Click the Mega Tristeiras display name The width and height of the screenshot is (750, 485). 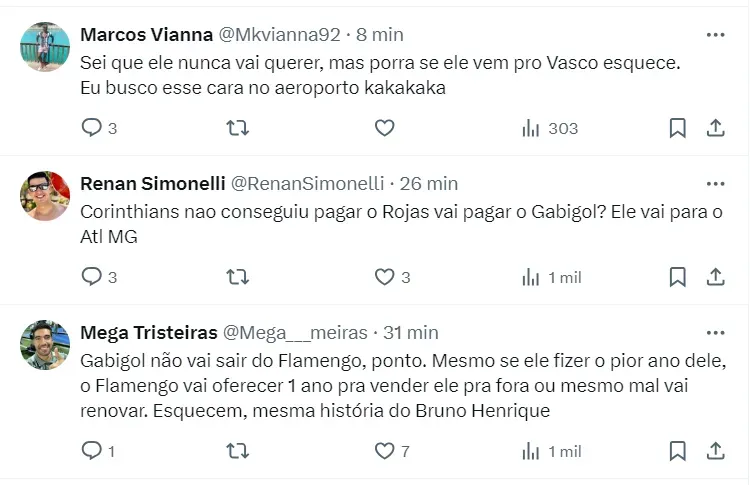146,332
